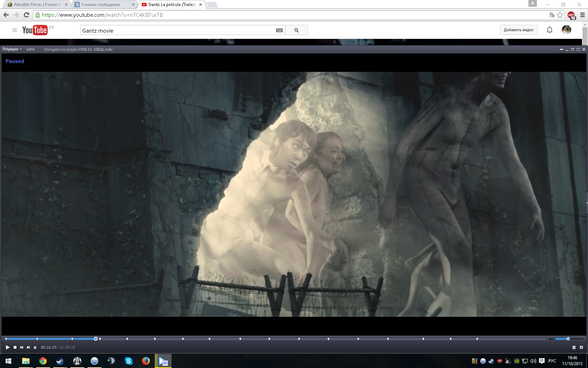
Task: Open Google Chrome from the taskbar
Action: (43, 361)
